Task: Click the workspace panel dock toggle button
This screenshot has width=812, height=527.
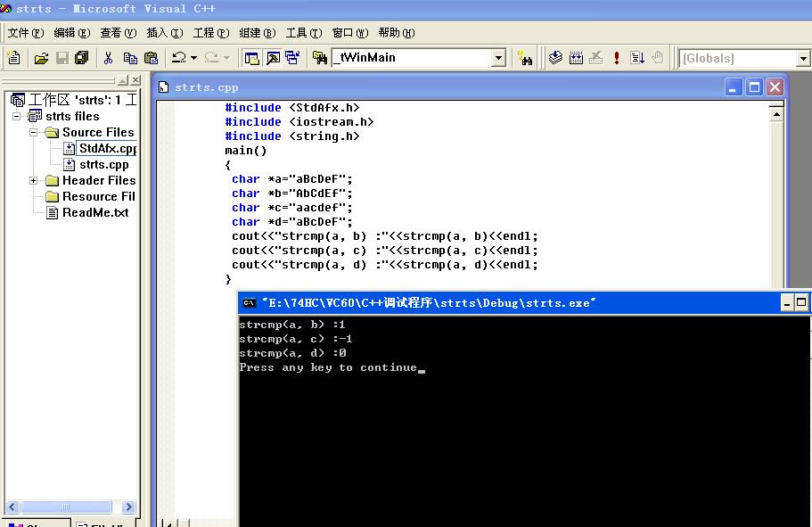Action: (x=123, y=79)
